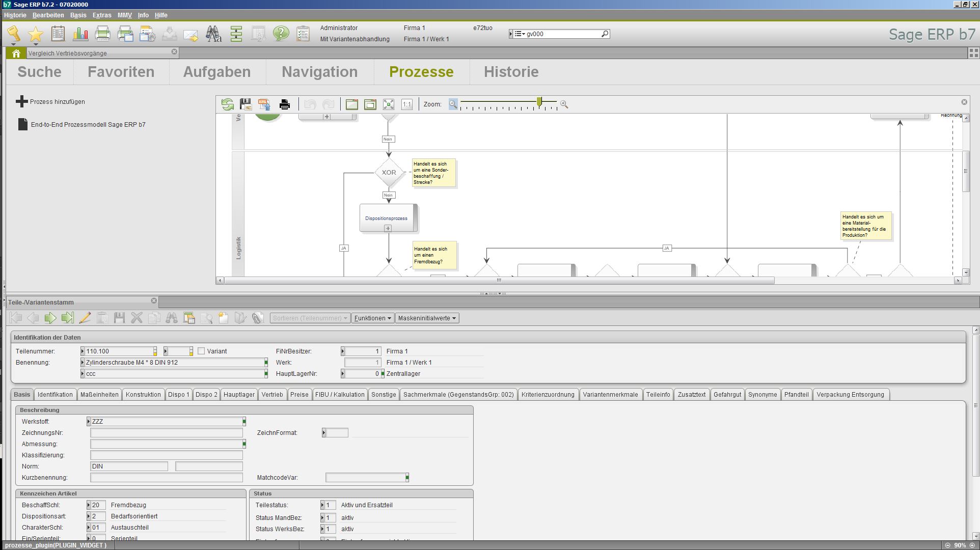Click the new note icon with star
Viewport: 980px width, 550px height.
tap(224, 318)
